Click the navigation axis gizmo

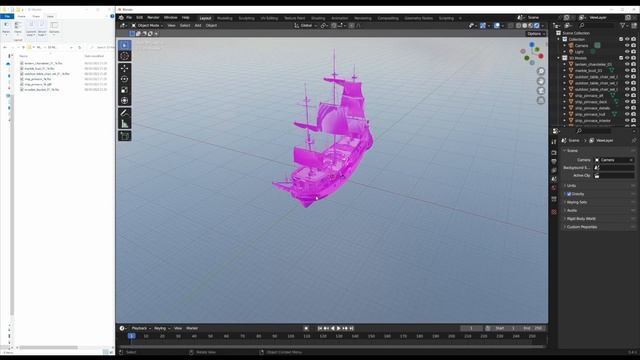[x=532, y=53]
